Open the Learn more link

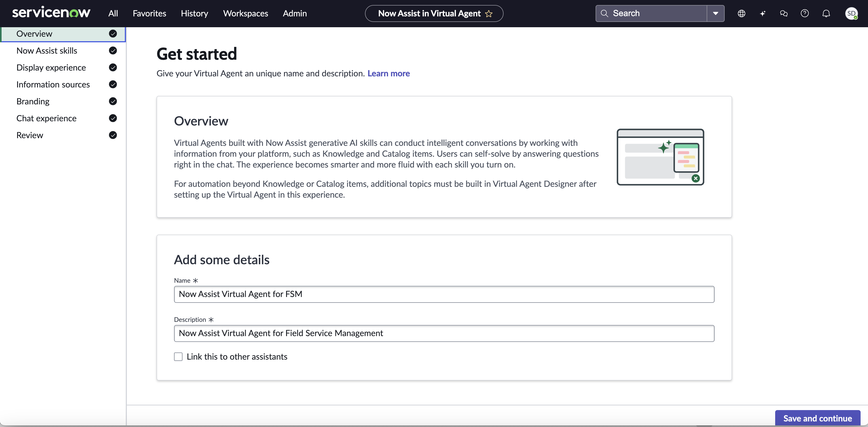coord(389,73)
